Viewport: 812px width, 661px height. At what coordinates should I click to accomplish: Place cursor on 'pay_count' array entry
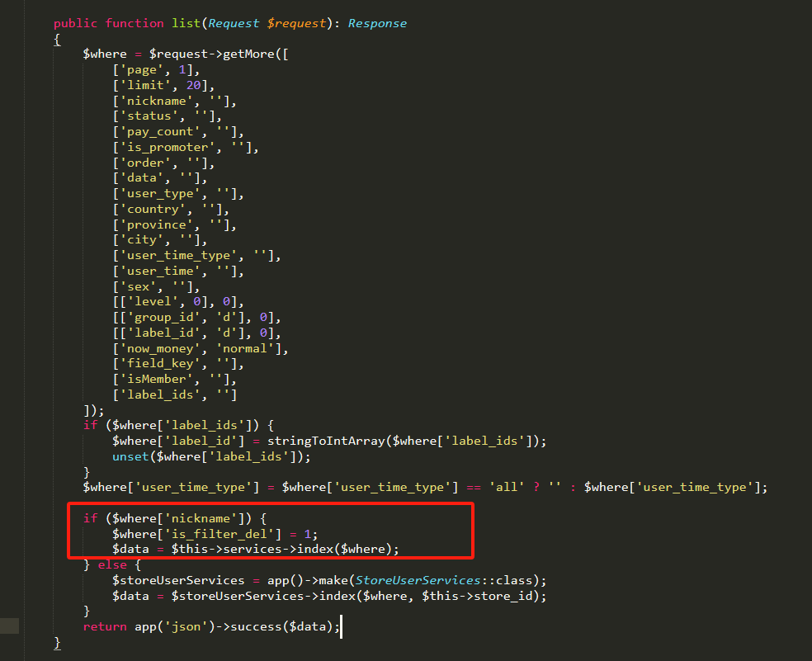click(x=159, y=131)
